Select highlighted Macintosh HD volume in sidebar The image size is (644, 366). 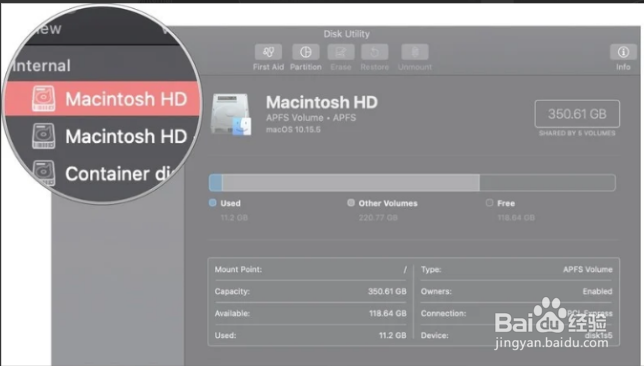coord(103,99)
